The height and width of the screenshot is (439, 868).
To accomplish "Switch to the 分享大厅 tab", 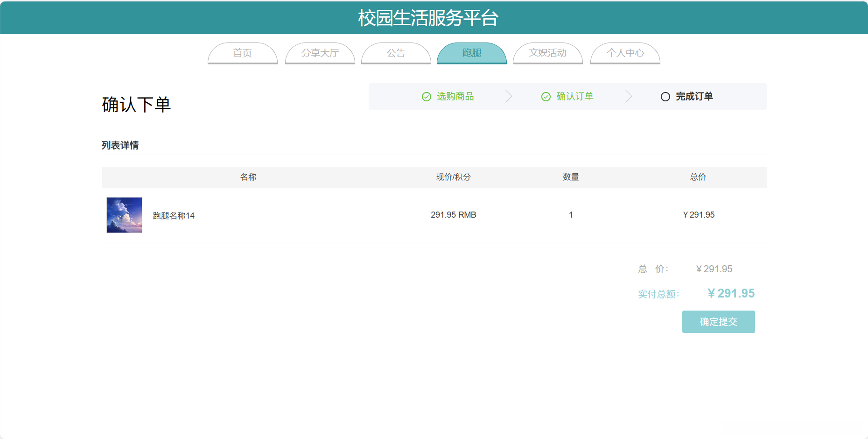I will (320, 53).
